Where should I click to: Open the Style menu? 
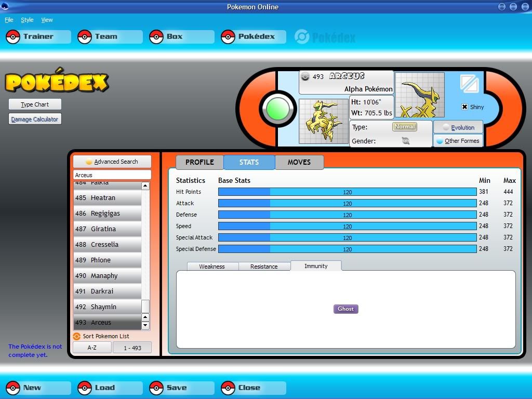(27, 20)
